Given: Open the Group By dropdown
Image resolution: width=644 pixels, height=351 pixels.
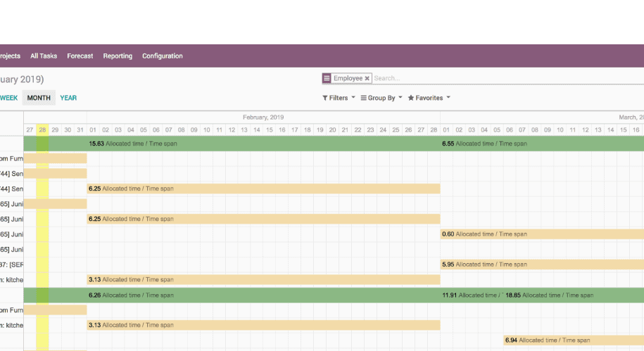Looking at the screenshot, I should point(381,98).
